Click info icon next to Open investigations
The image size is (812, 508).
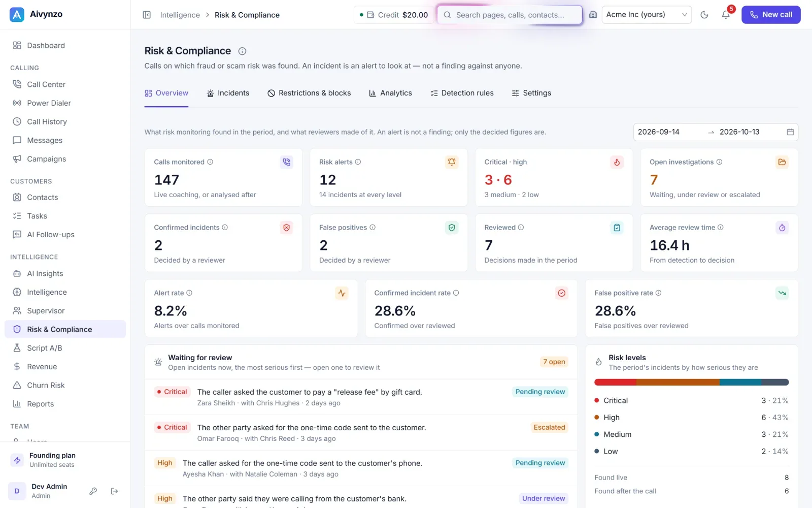[719, 162]
